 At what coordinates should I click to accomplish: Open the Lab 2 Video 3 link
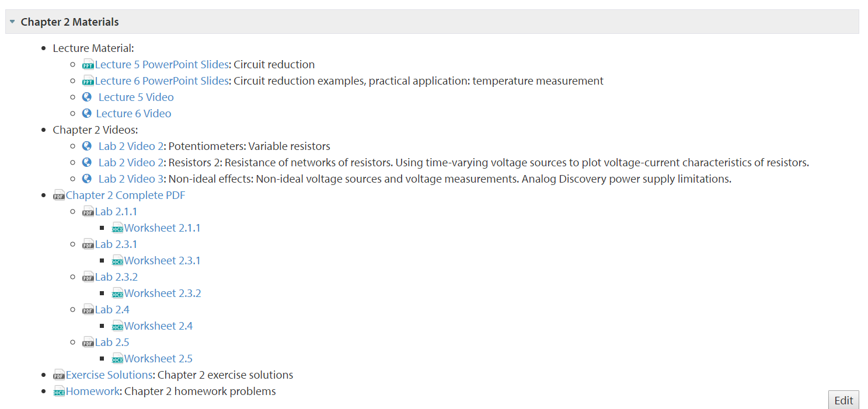131,179
